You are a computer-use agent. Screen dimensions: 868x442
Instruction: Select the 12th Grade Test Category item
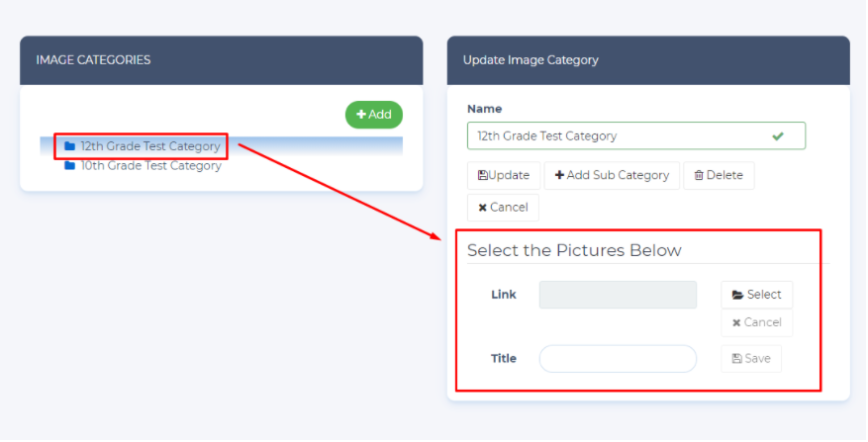click(x=149, y=146)
